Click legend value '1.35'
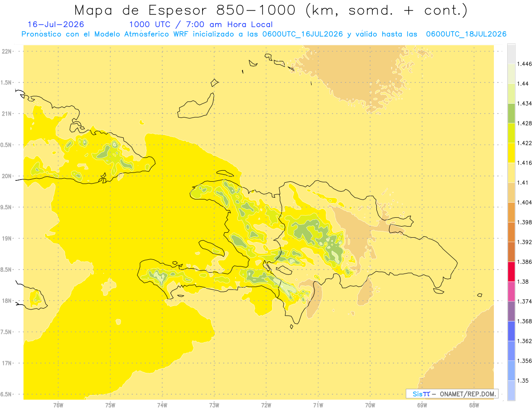Image resolution: width=532 pixels, height=411 pixels. click(x=523, y=381)
